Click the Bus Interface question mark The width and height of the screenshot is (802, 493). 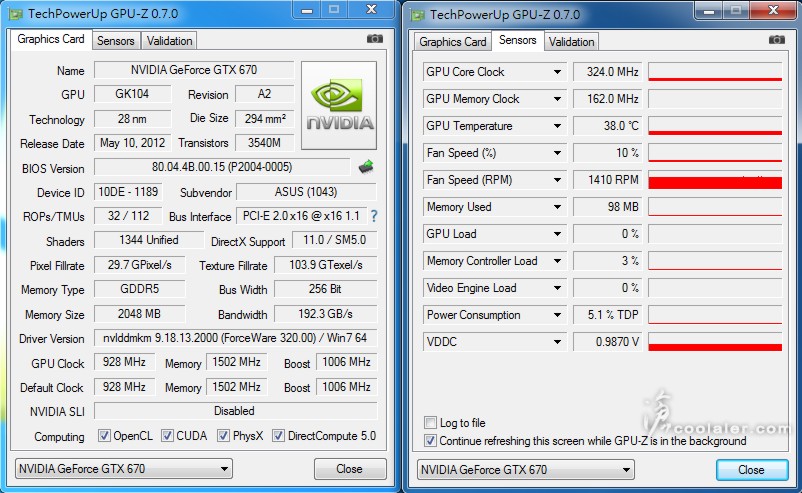(x=374, y=216)
